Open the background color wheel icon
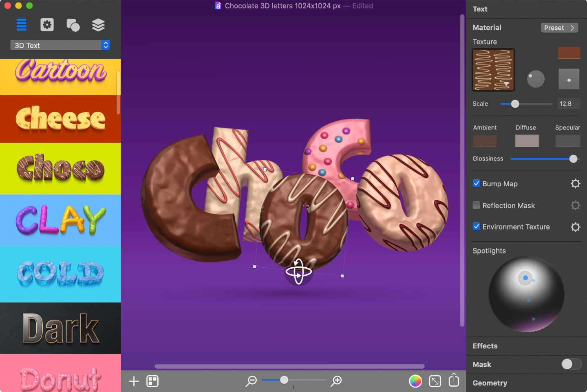This screenshot has width=587, height=392. tap(415, 381)
